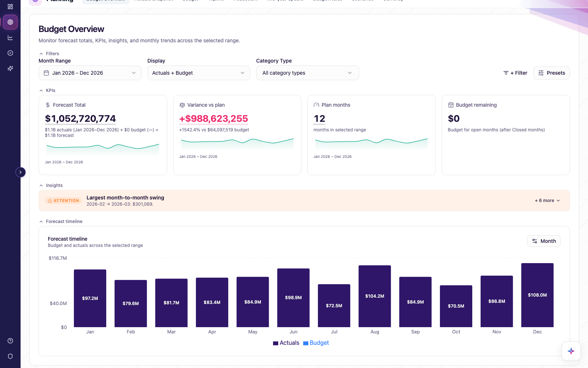The width and height of the screenshot is (588, 368).
Task: Open the Presets button
Action: point(552,73)
